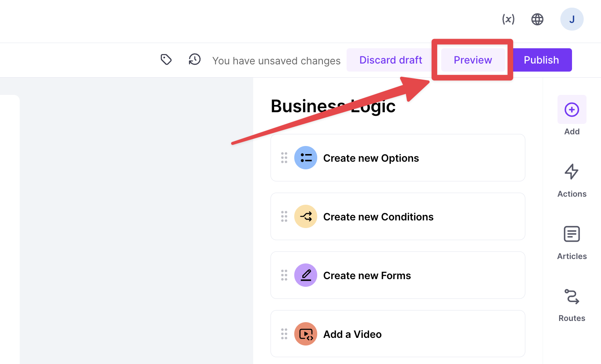The image size is (601, 364).
Task: Select the Add a Video block
Action: coord(398,334)
